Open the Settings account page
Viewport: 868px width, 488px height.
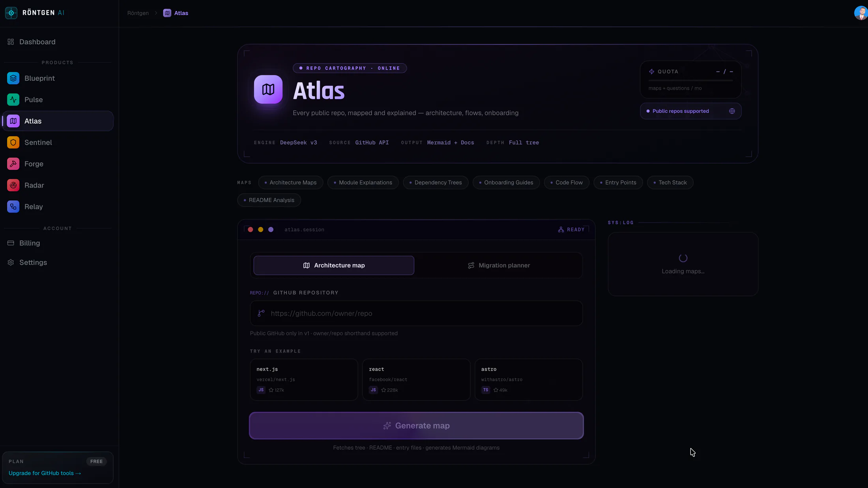[58, 263]
